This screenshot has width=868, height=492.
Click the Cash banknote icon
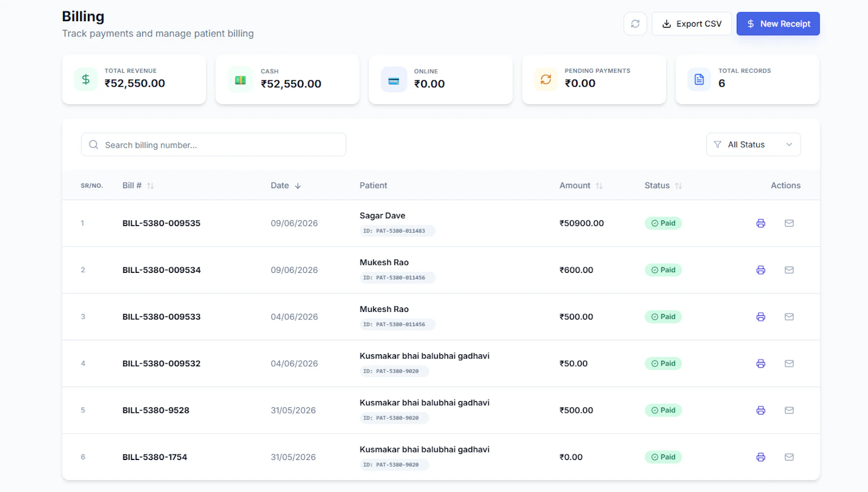pos(240,80)
